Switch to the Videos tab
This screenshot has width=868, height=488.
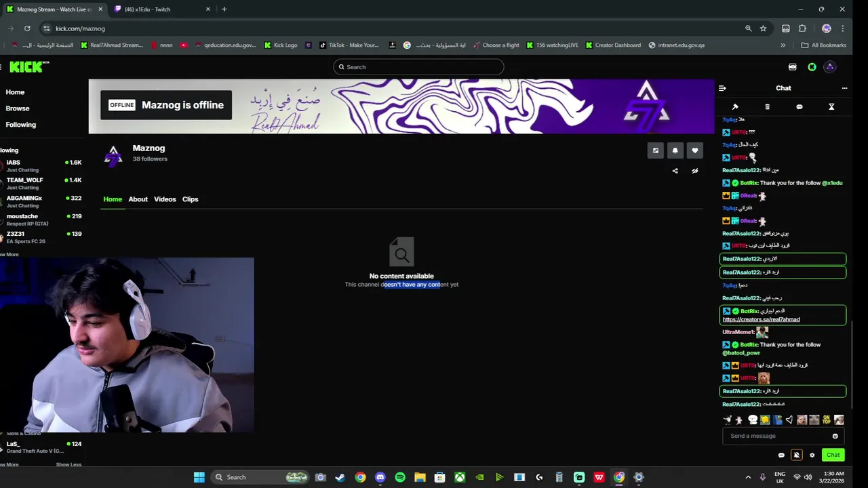pos(165,199)
